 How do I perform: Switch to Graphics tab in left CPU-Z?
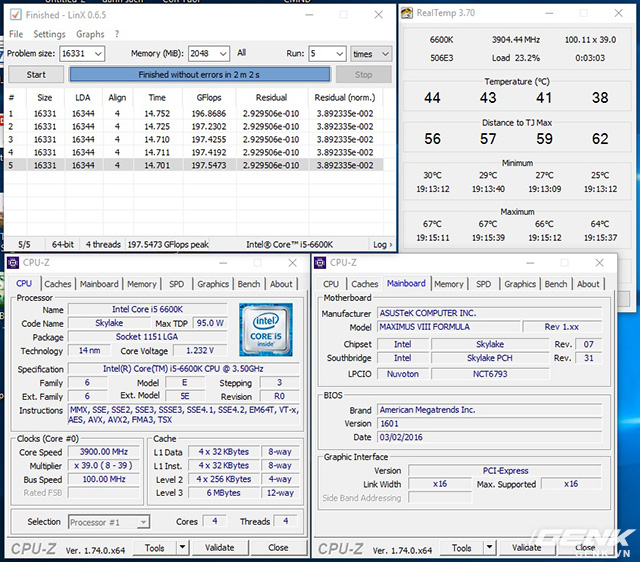[x=213, y=284]
